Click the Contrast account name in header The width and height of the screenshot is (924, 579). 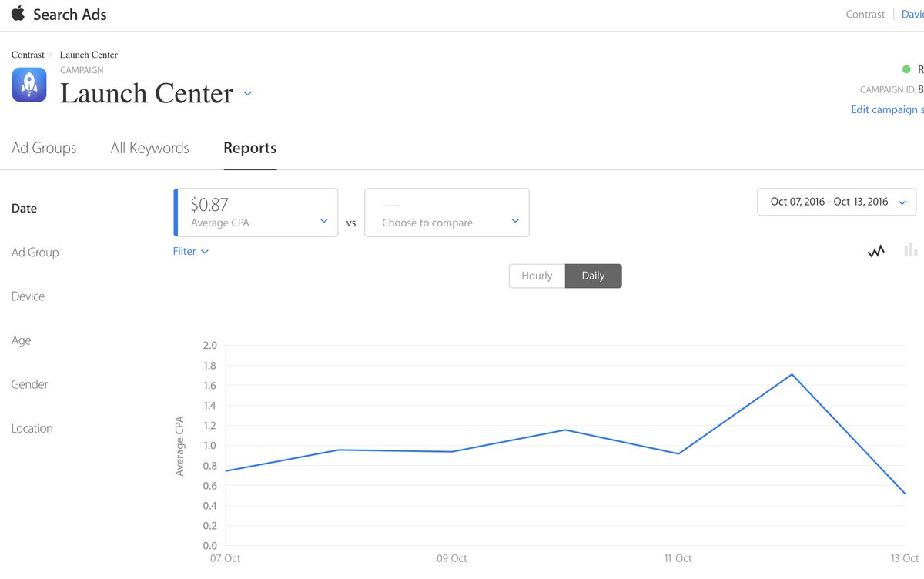865,14
